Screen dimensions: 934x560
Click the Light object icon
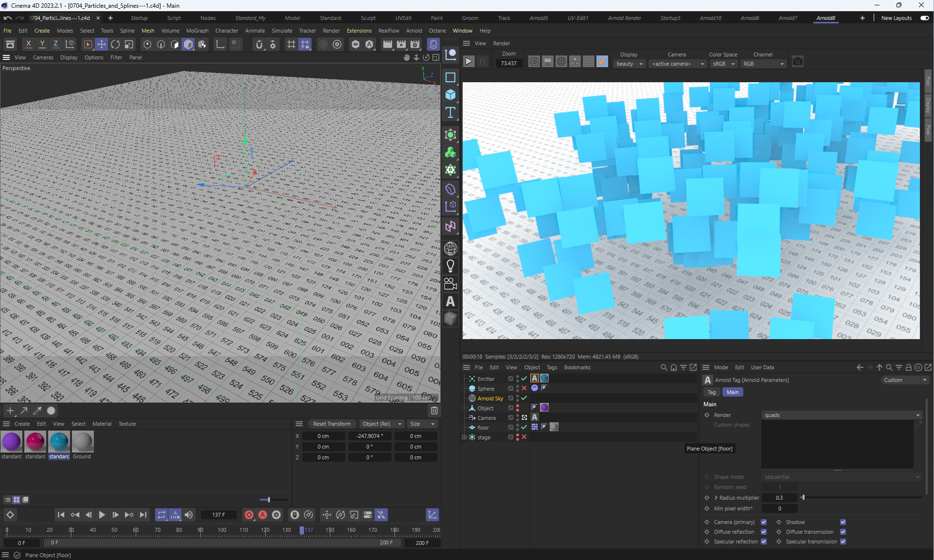pyautogui.click(x=450, y=266)
